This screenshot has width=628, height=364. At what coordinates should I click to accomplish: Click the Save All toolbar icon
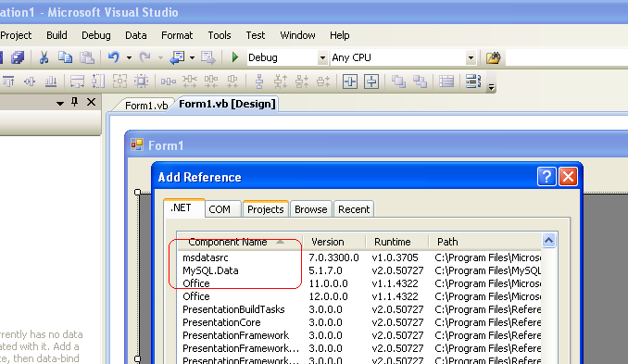click(x=18, y=57)
